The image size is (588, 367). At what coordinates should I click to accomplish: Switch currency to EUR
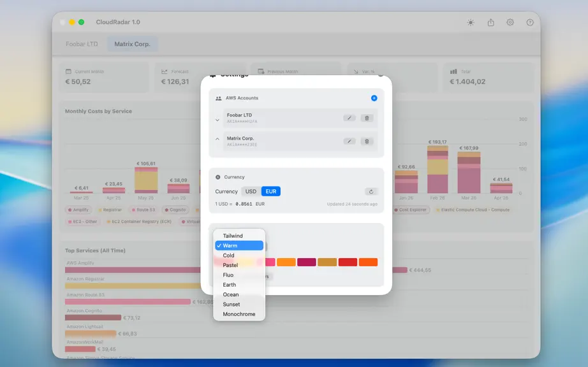point(271,191)
